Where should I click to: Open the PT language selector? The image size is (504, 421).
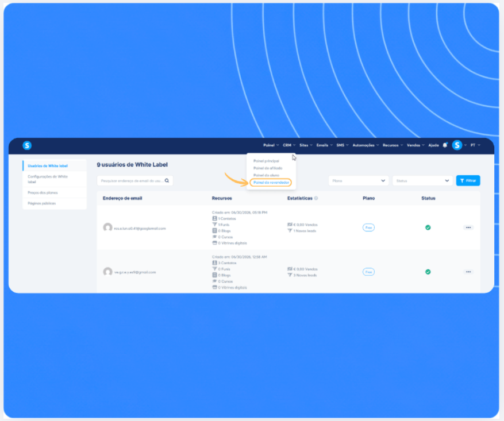[x=475, y=145]
